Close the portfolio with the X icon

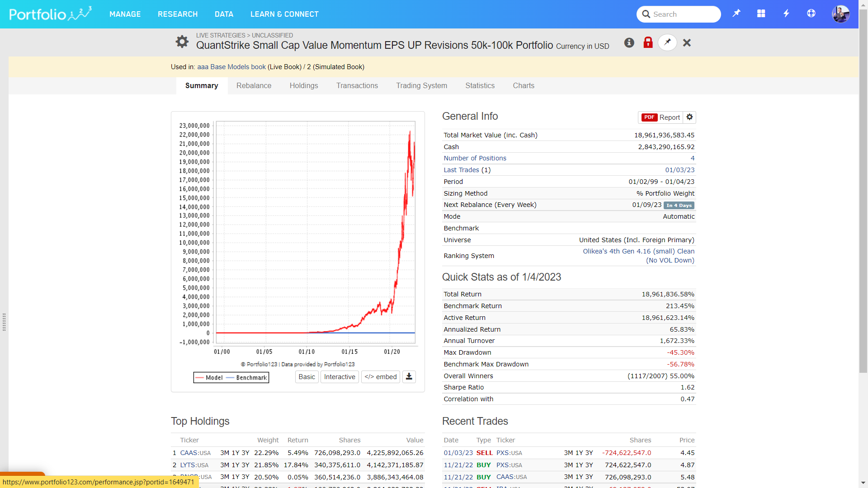click(x=687, y=42)
